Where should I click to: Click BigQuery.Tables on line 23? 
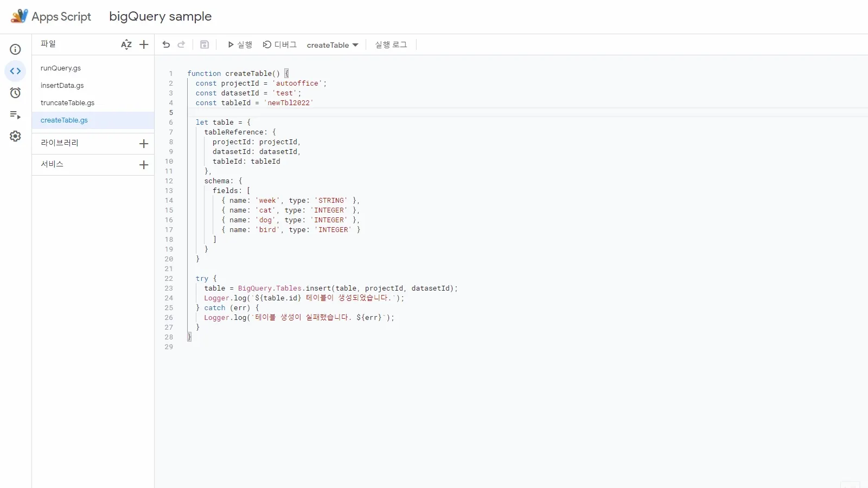coord(270,288)
